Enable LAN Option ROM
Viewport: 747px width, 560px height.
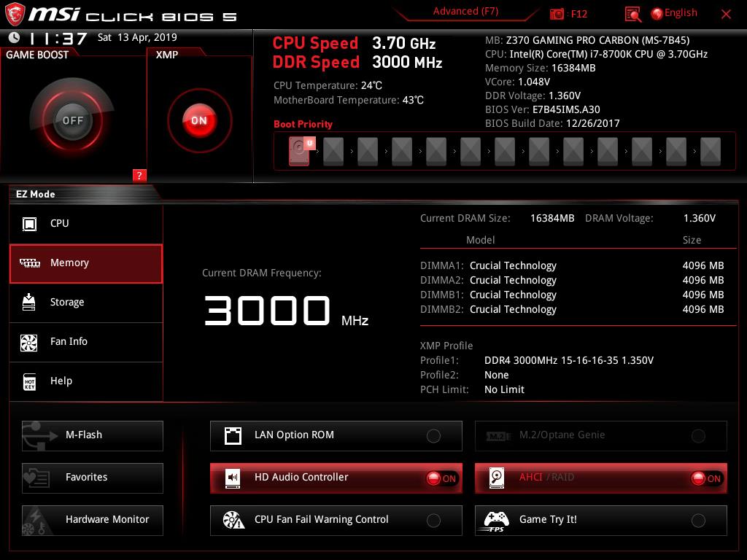433,436
